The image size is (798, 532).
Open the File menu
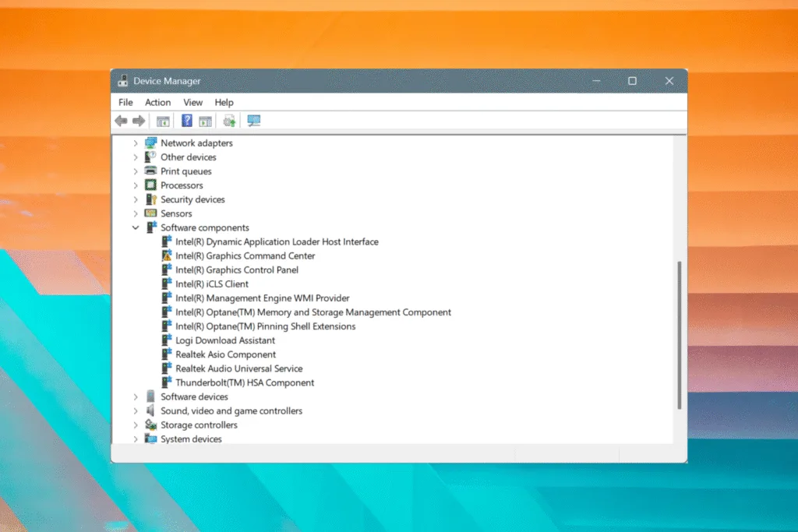(x=125, y=102)
